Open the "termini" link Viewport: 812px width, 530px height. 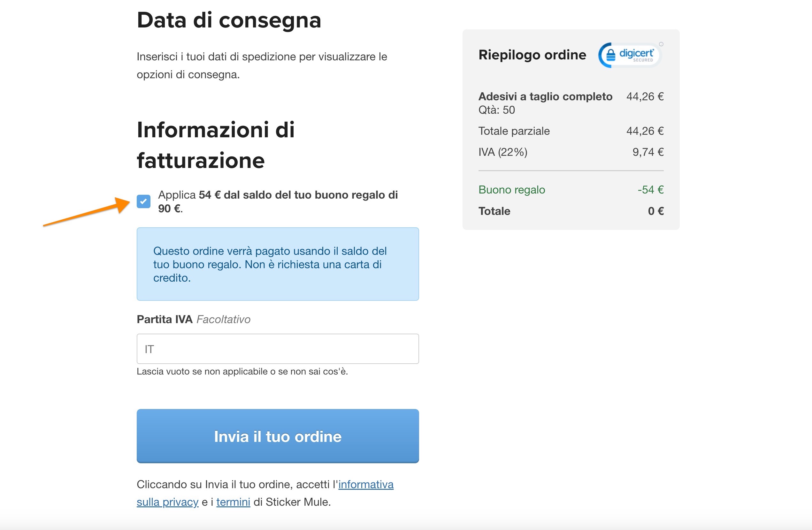click(234, 502)
